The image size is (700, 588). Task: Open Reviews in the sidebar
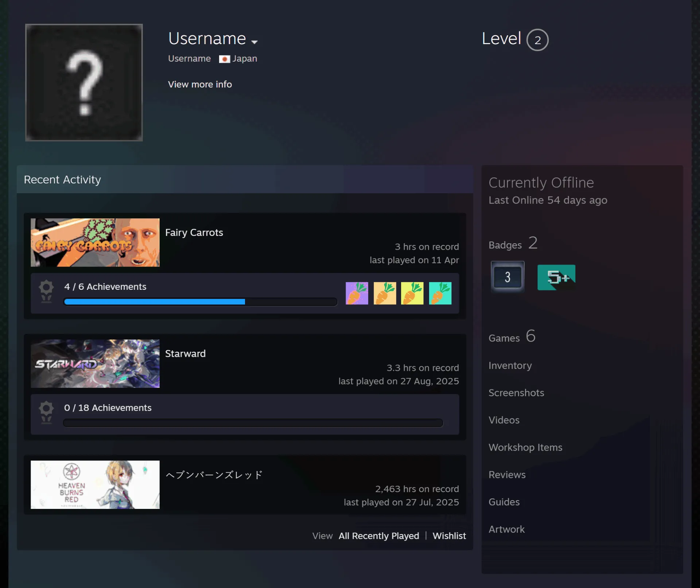(x=507, y=475)
